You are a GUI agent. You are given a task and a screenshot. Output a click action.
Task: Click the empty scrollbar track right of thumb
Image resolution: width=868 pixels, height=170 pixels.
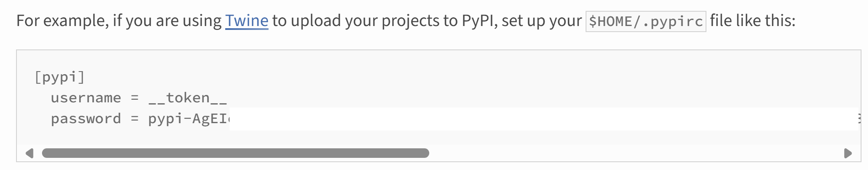click(636, 153)
